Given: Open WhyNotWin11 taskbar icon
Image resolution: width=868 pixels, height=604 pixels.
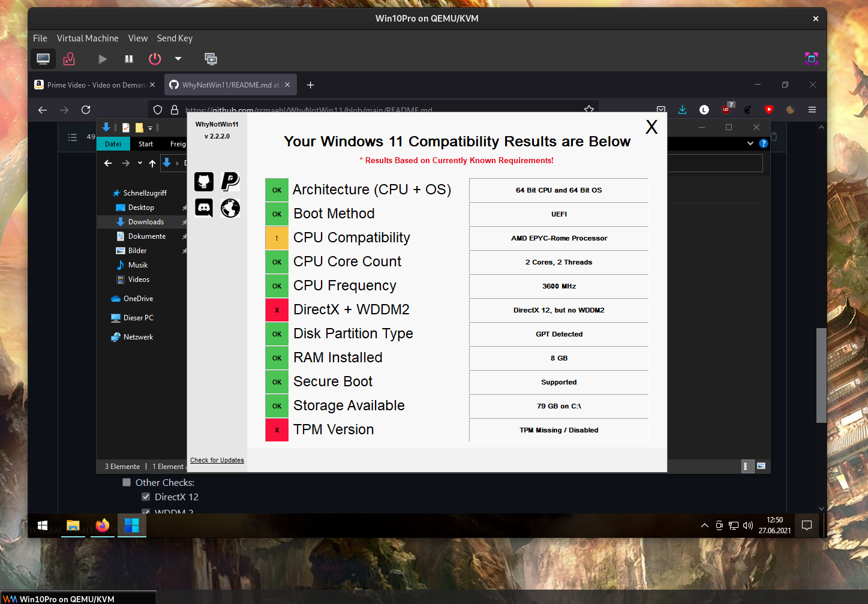Looking at the screenshot, I should tap(132, 525).
